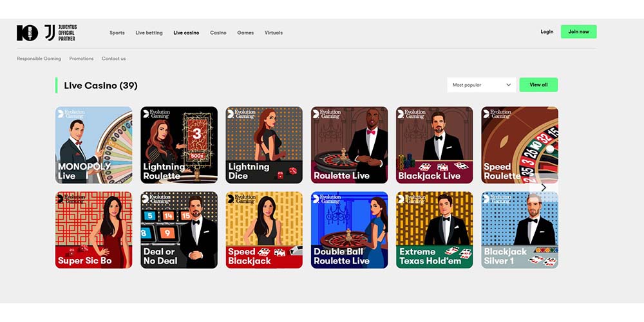This screenshot has width=644, height=322.
Task: Open Lightning Dice game tile
Action: coord(264,145)
